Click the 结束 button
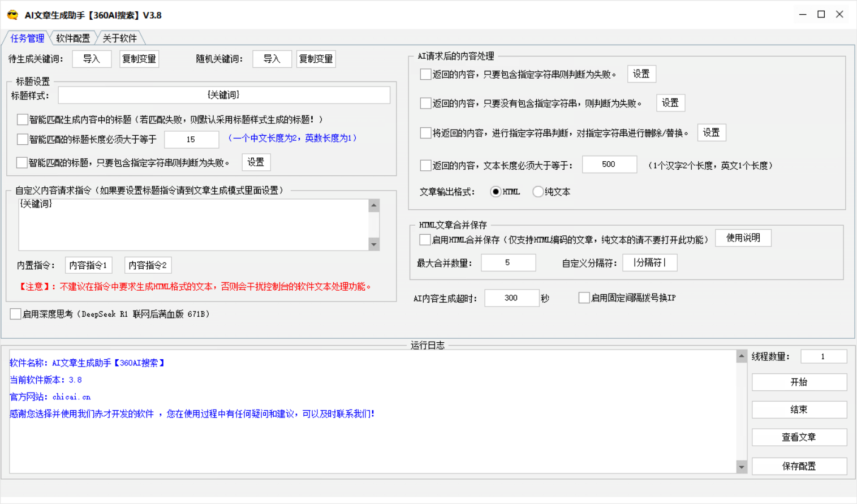The image size is (857, 504). point(799,410)
